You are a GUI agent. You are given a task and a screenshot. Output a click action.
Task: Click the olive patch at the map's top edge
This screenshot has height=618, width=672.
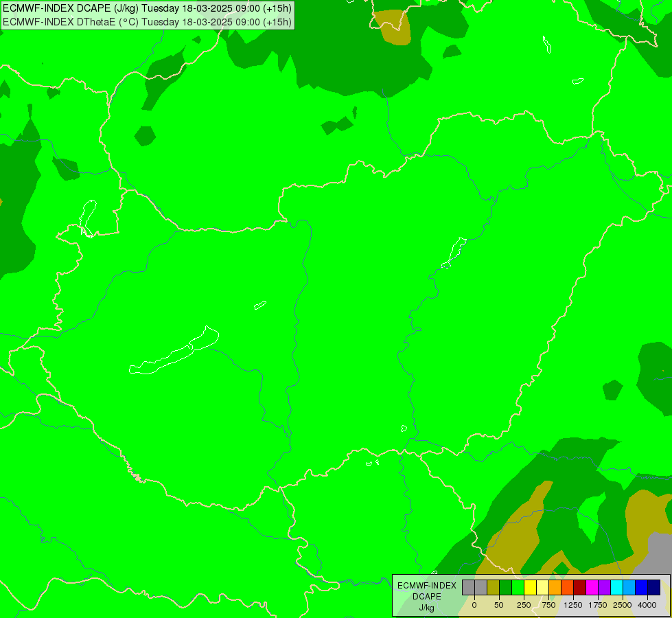pyautogui.click(x=393, y=27)
